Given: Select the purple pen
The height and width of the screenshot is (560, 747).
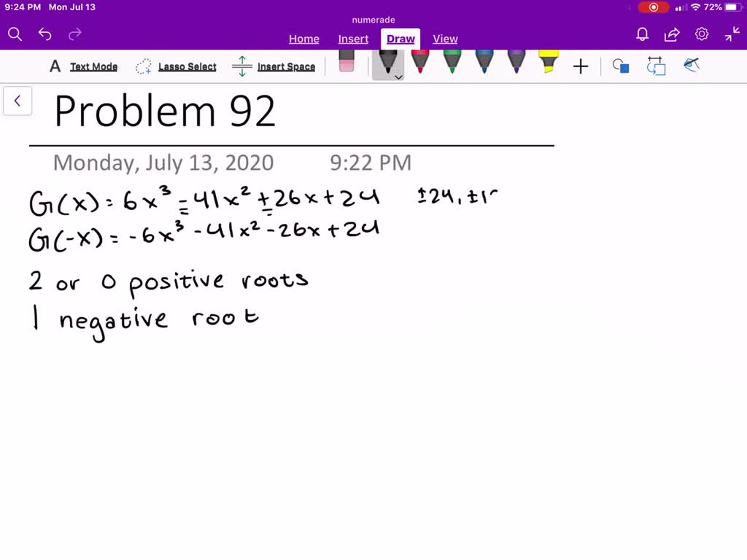Looking at the screenshot, I should 516,62.
